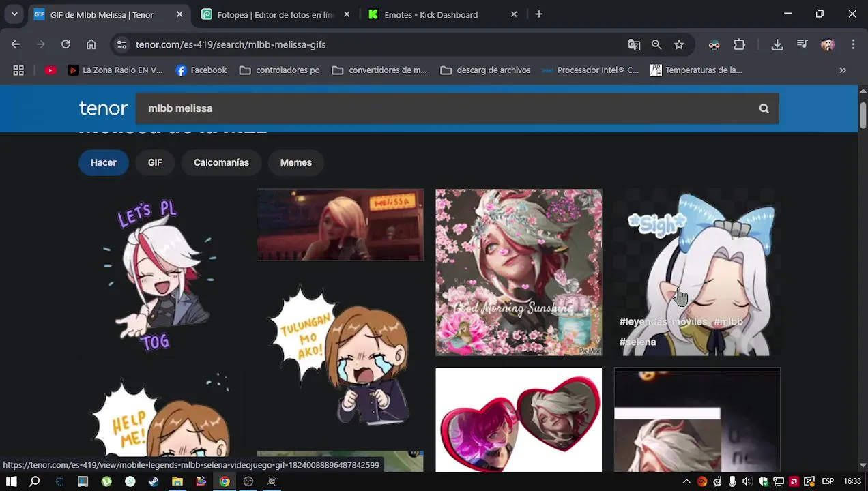868x491 pixels.
Task: Open Chrome three-dot menu
Action: [x=853, y=44]
